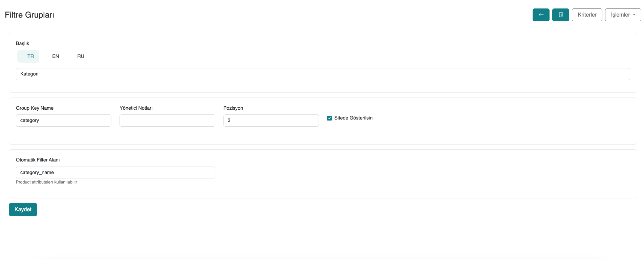Click the Otomatik Filter Alanı label
Image resolution: width=644 pixels, height=259 pixels.
tap(38, 160)
